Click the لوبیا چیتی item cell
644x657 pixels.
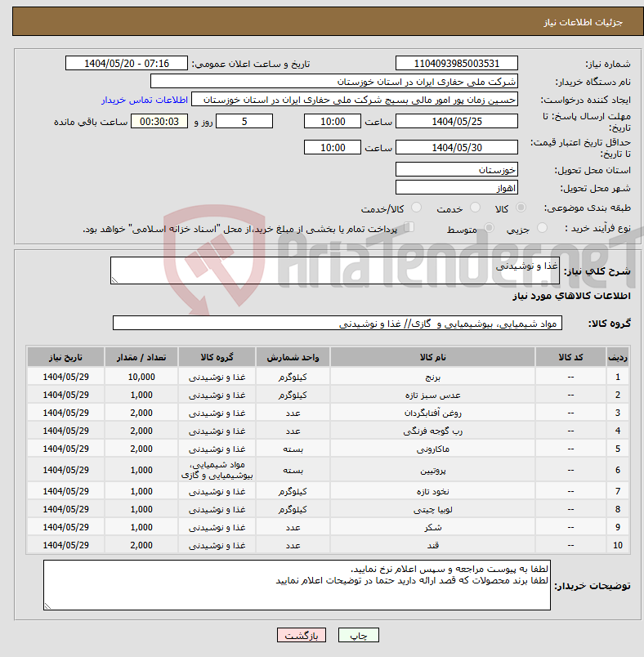point(433,509)
